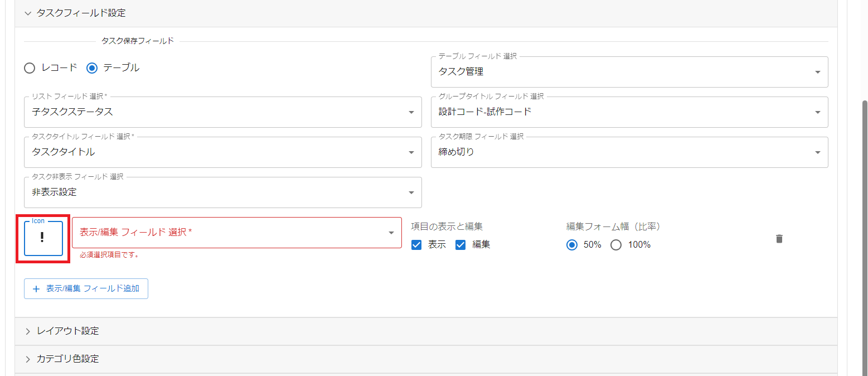The image size is (868, 376).
Task: Uncheck the 表示 checkbox
Action: click(x=416, y=244)
